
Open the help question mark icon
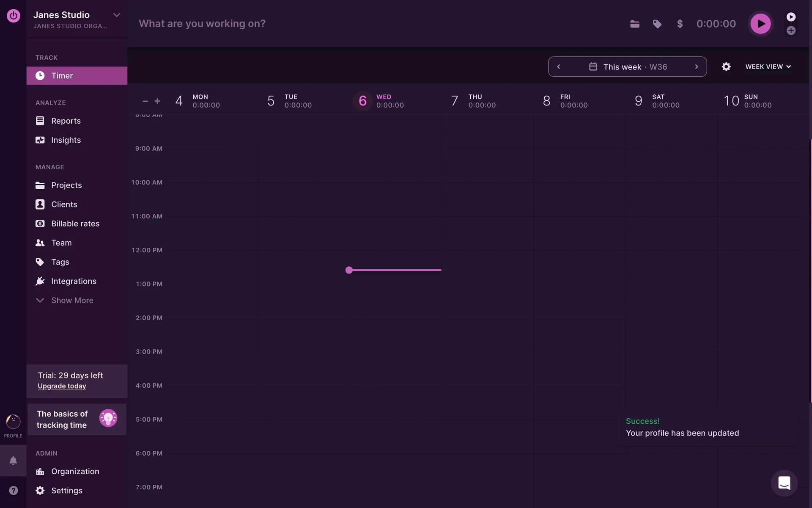[x=14, y=490]
